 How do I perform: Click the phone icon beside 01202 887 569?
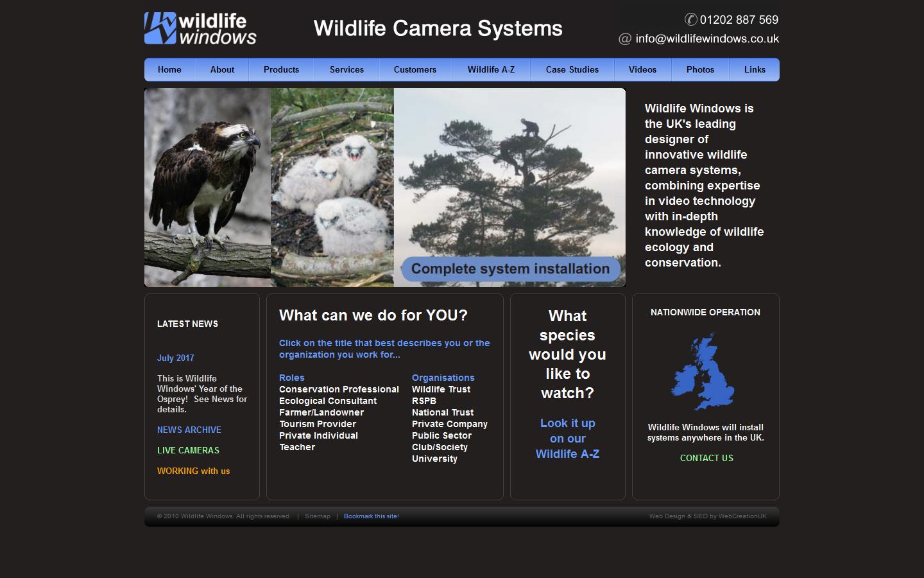click(690, 19)
